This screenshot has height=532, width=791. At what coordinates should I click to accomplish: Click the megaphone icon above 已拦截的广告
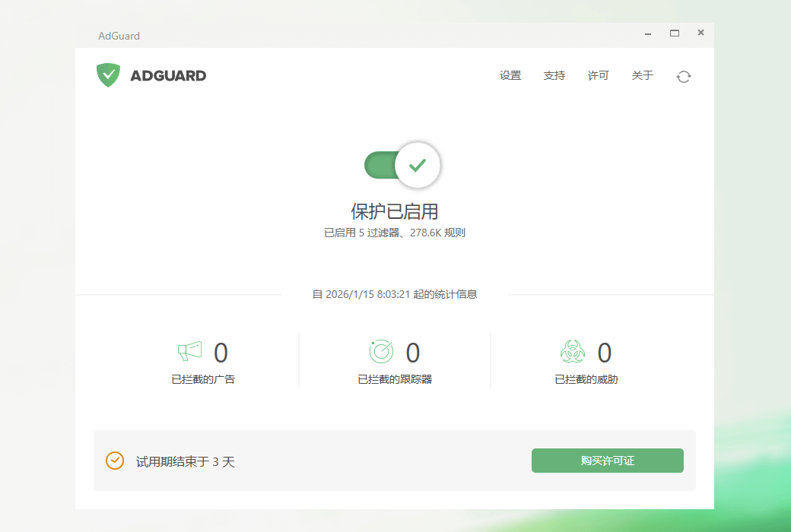click(x=189, y=350)
